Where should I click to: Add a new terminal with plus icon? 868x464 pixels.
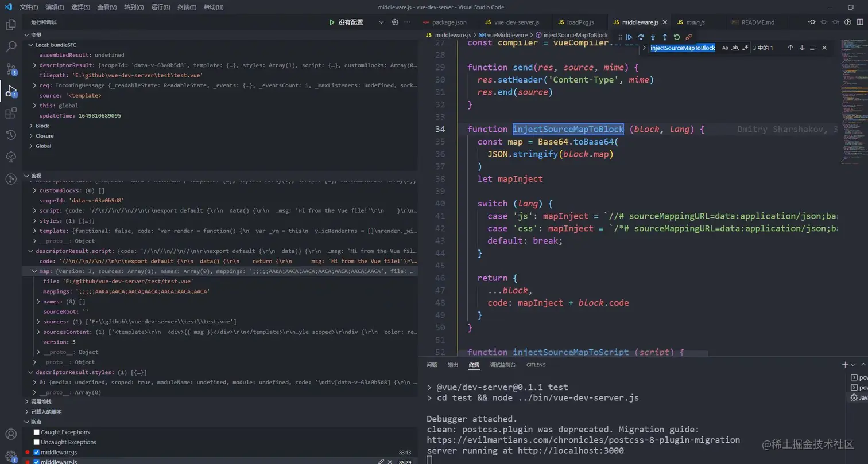(845, 365)
